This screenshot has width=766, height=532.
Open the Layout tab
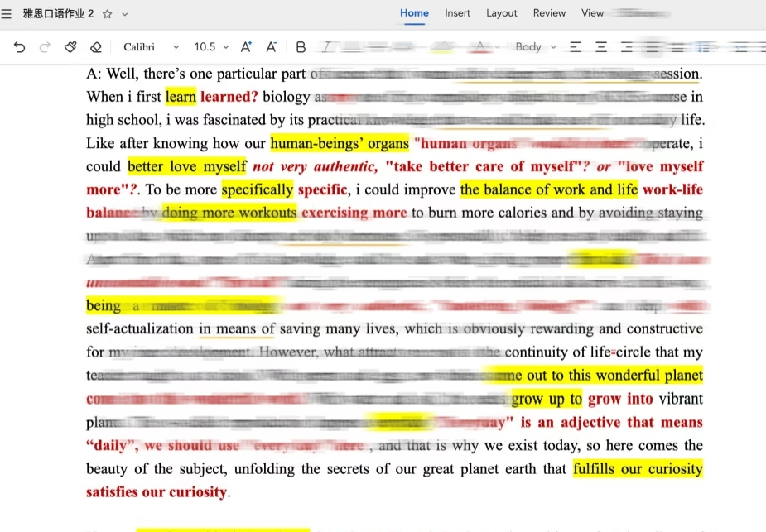501,13
